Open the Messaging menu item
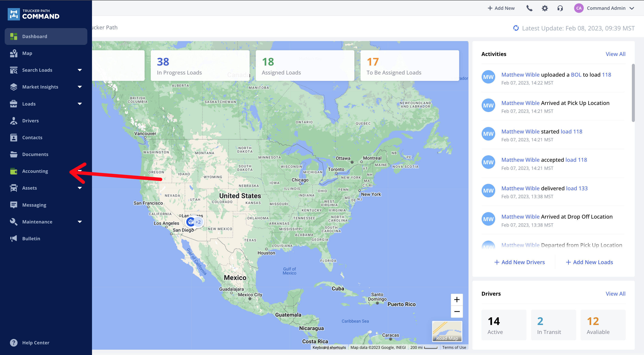The image size is (644, 355). pos(46,205)
